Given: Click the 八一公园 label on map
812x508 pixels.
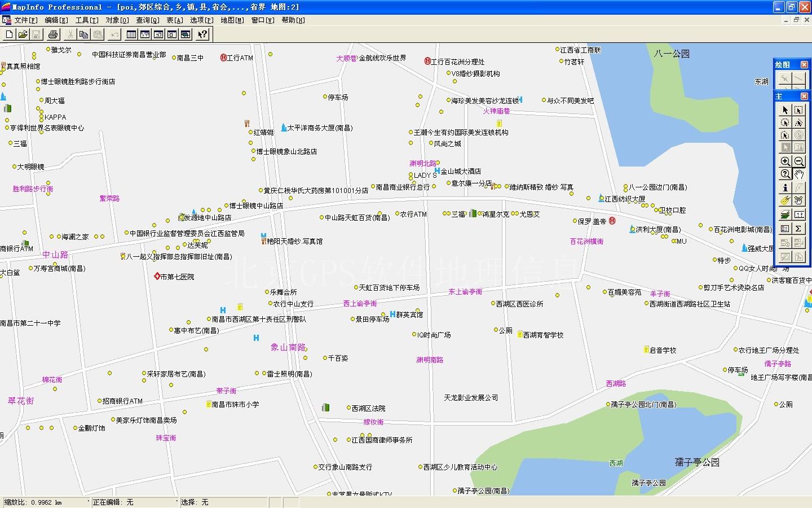Looking at the screenshot, I should (672, 54).
